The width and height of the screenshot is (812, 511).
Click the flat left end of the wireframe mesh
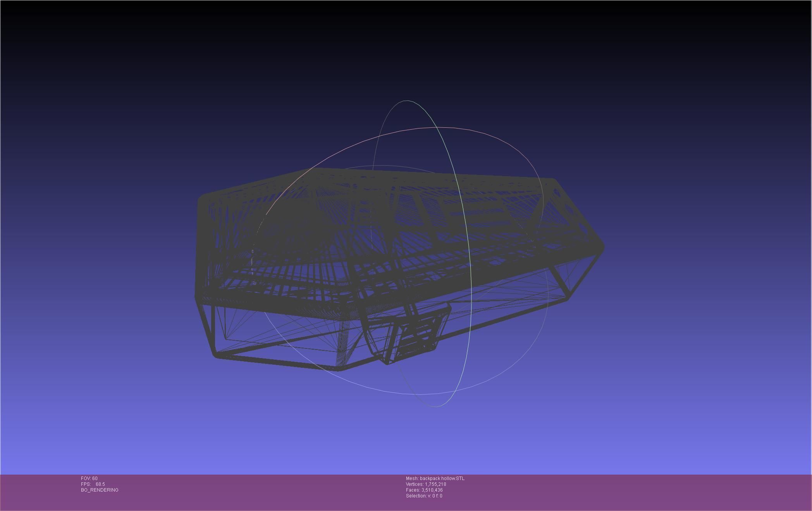tap(201, 248)
